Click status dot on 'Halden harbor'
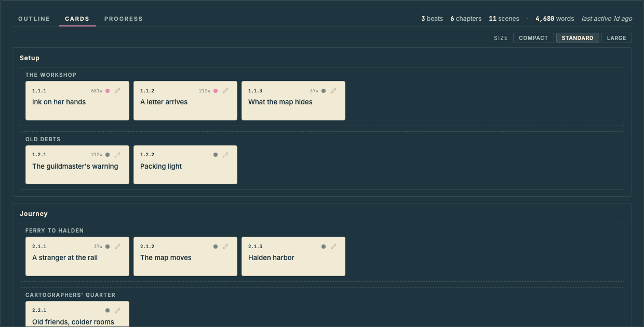 point(324,246)
